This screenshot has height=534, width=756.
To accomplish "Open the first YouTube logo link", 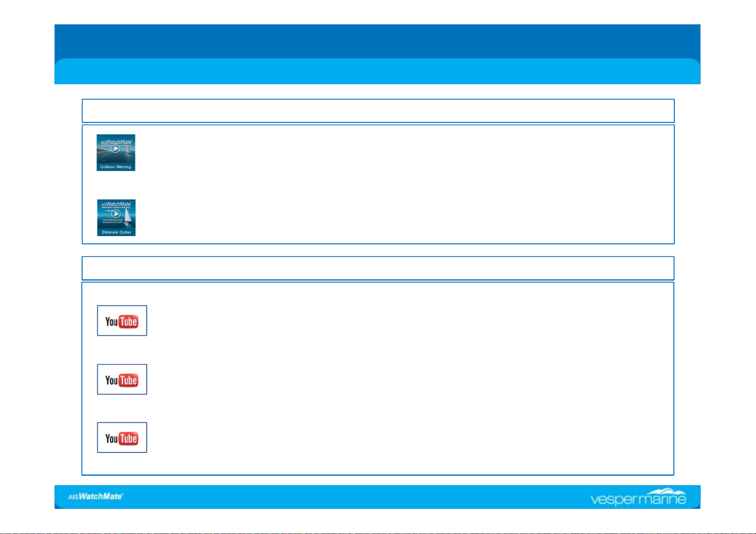I will click(x=122, y=321).
